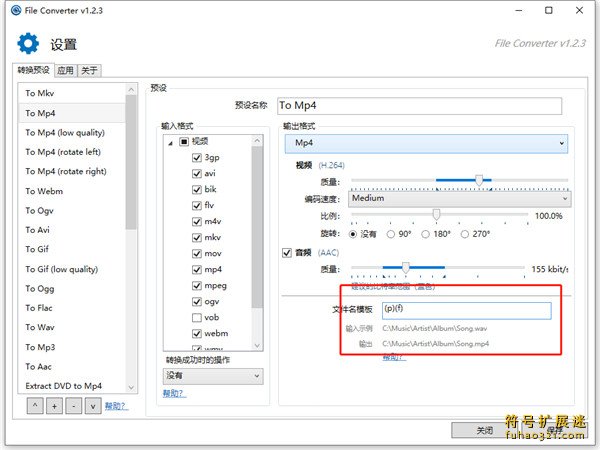Click preset list scroll-up arrow
Image resolution: width=600 pixels, height=450 pixels.
pyautogui.click(x=131, y=90)
